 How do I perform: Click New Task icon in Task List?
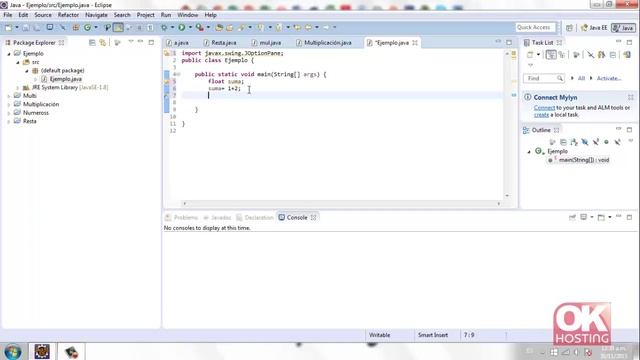coord(530,55)
